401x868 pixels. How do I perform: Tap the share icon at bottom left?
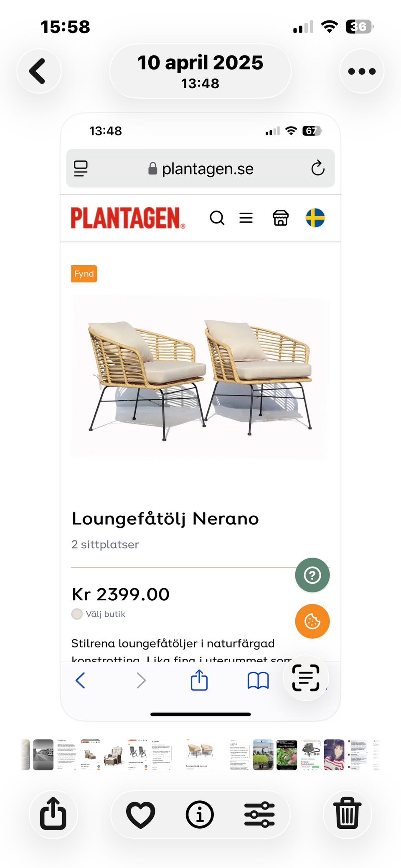[53, 814]
